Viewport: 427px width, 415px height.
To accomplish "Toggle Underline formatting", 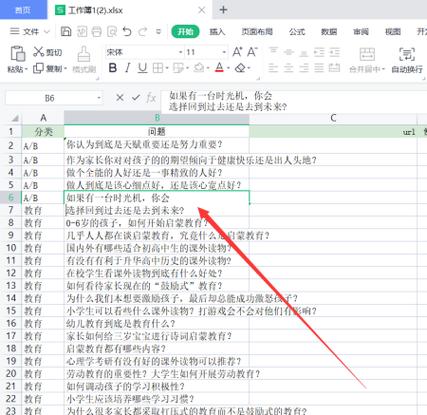I will [x=142, y=68].
